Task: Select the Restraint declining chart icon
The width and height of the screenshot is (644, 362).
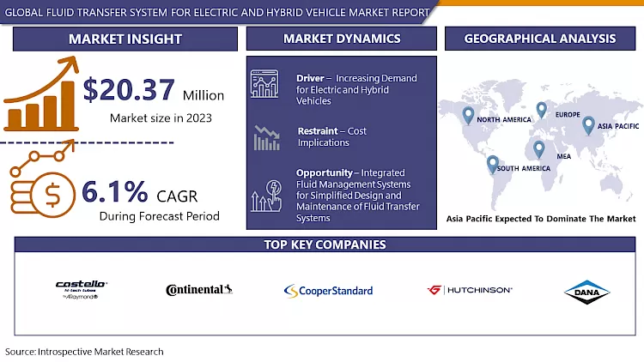Action: tap(264, 137)
